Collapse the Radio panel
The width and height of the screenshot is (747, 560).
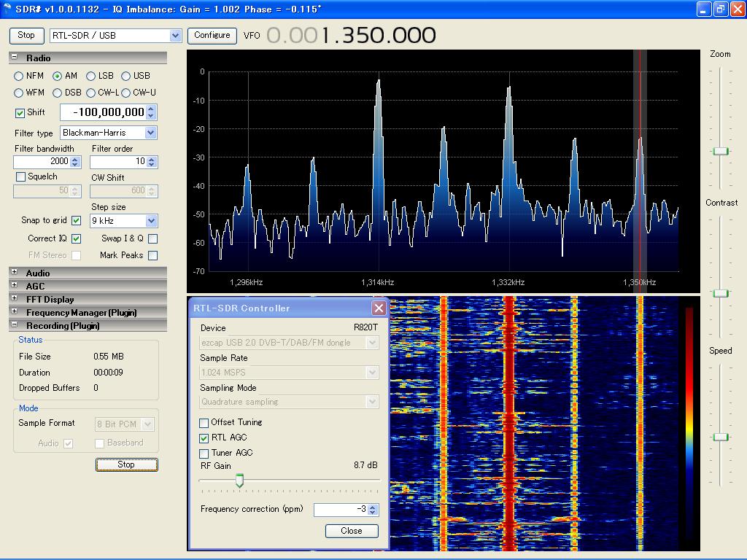[x=15, y=57]
